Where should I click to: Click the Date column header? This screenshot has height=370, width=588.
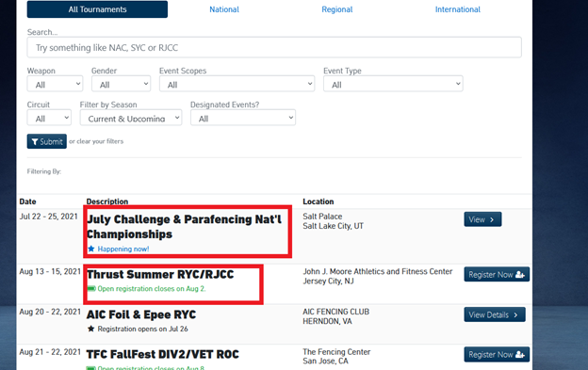(27, 201)
